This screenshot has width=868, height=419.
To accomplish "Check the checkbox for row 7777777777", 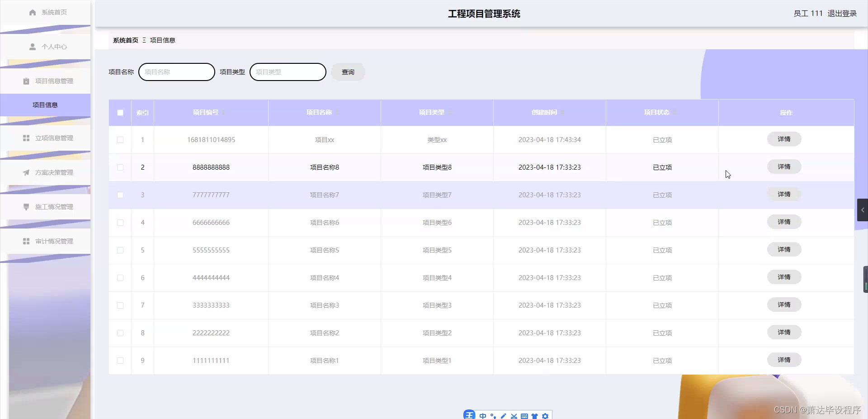I will click(120, 195).
